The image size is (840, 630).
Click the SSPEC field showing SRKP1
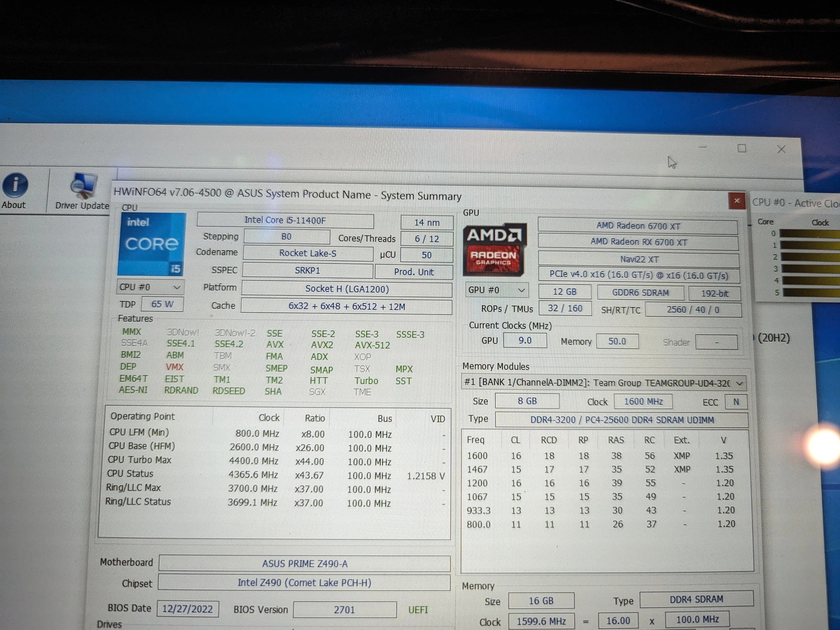click(307, 270)
